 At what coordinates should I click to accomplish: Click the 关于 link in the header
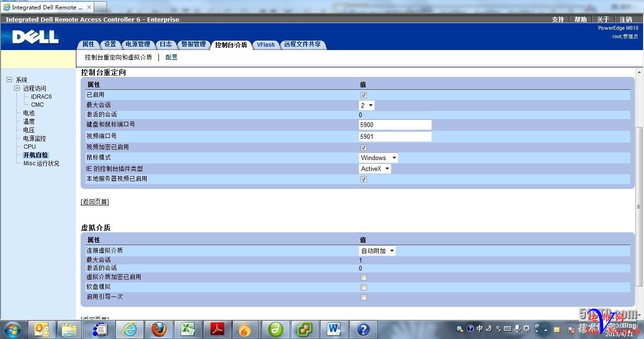pos(603,19)
